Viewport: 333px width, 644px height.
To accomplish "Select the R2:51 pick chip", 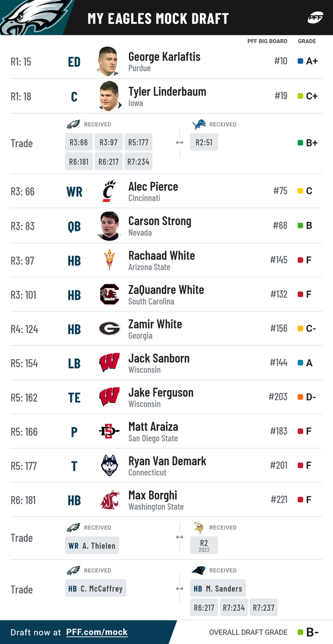I will click(204, 142).
